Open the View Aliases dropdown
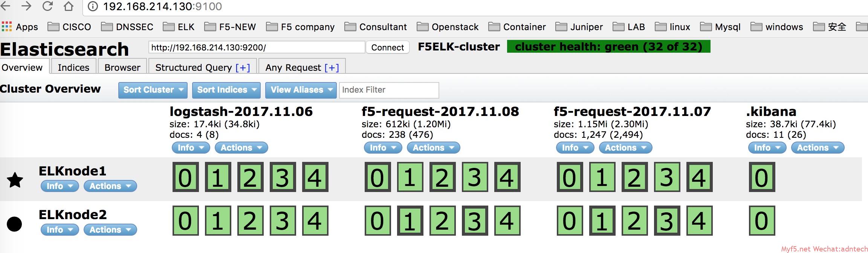 tap(301, 90)
